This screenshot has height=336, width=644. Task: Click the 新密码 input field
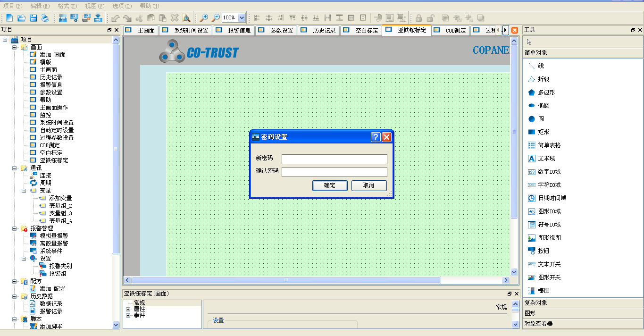334,159
